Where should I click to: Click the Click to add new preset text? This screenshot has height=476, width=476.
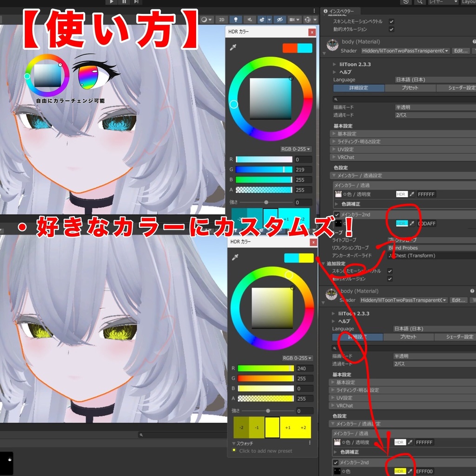click(x=265, y=451)
